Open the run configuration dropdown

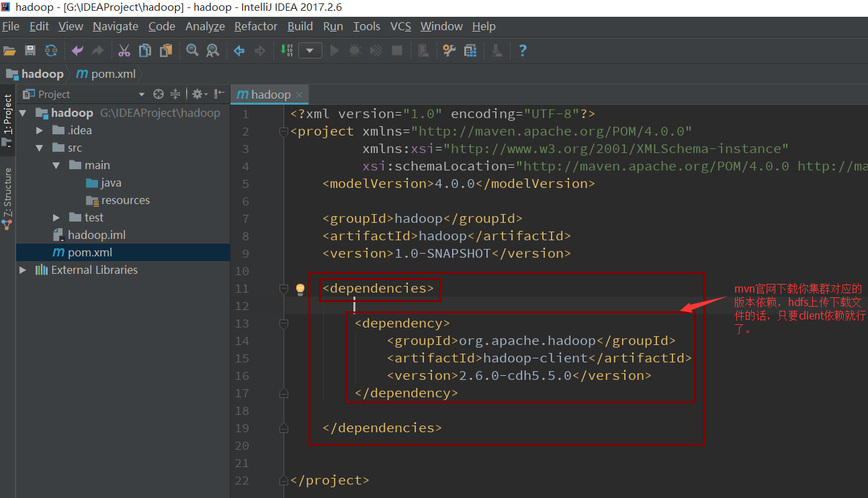[x=310, y=50]
